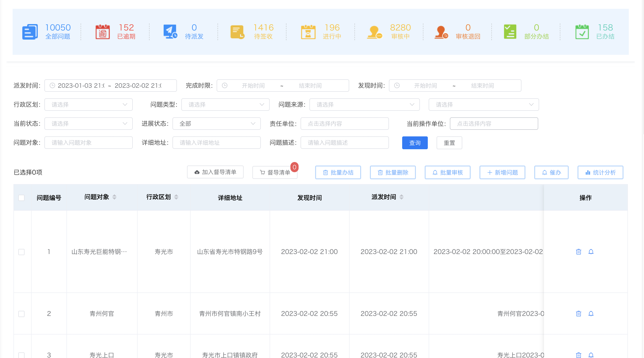Open the second dropdown after 问题来源

pos(484,105)
